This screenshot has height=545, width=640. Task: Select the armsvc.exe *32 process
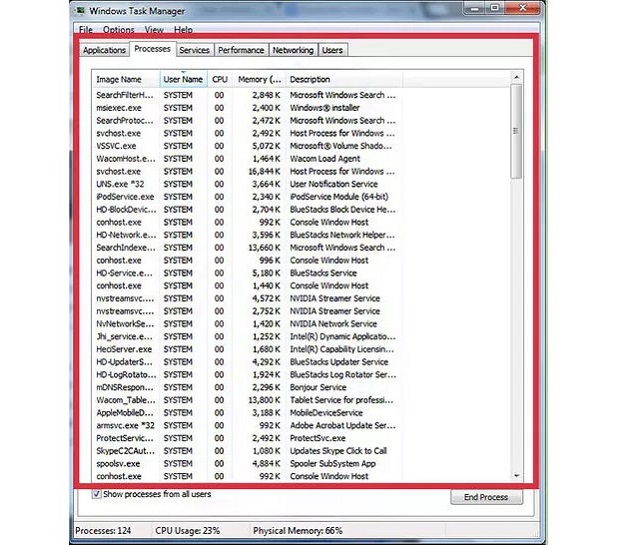247,425
